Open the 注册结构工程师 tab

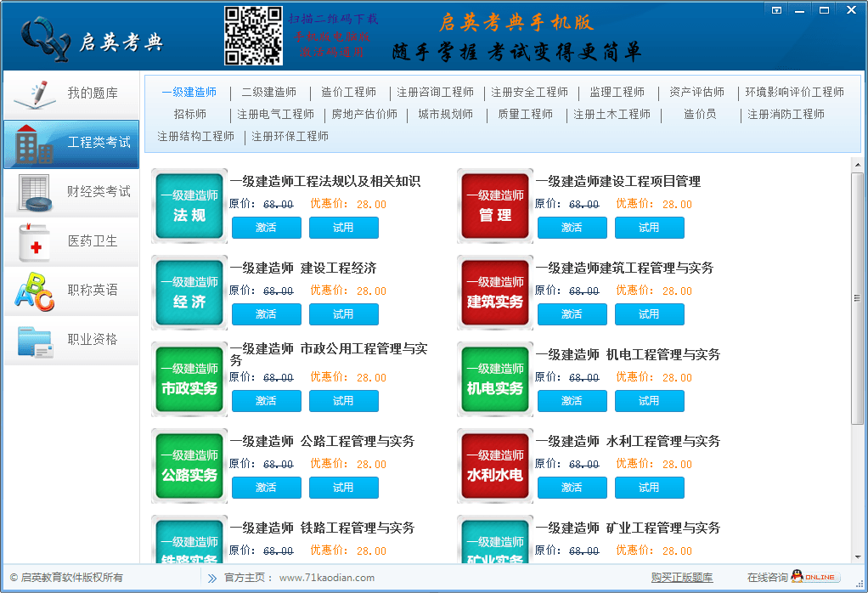tap(195, 136)
